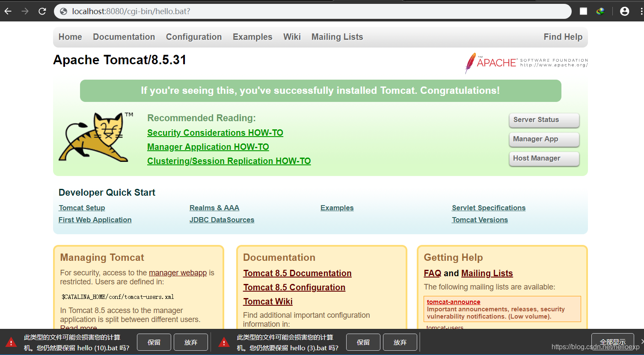The width and height of the screenshot is (644, 355).
Task: Click the white square extension icon
Action: (583, 11)
